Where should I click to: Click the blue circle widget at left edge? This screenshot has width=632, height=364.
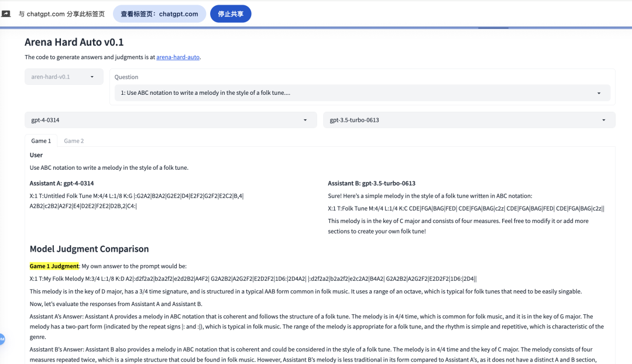click(x=2, y=339)
